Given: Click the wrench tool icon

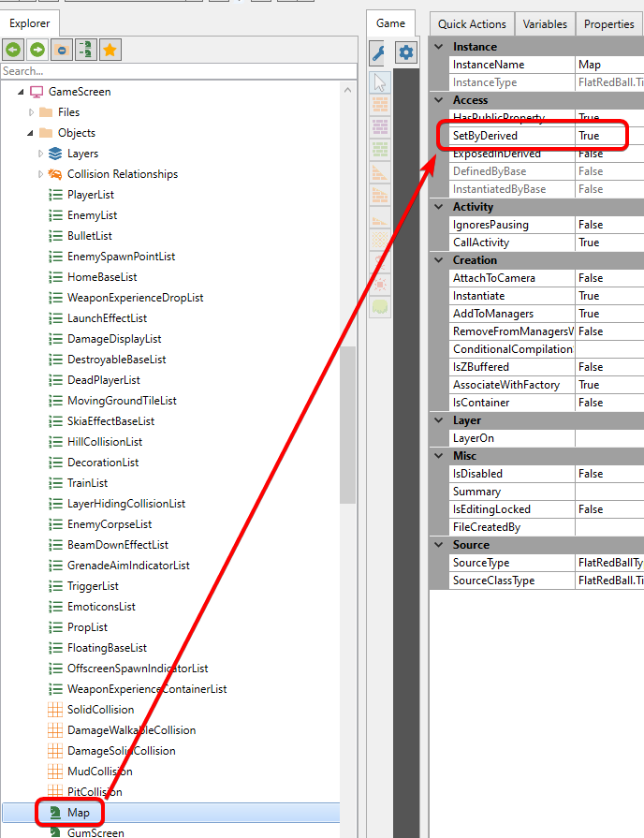Looking at the screenshot, I should 379,53.
